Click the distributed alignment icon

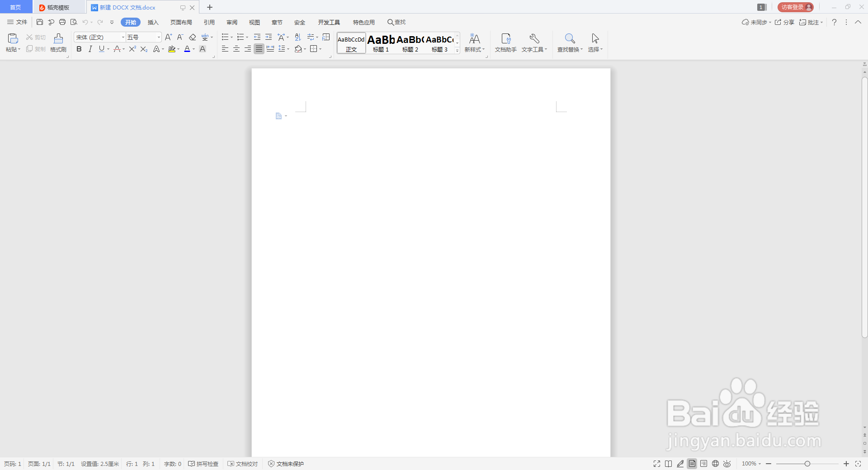pyautogui.click(x=270, y=49)
